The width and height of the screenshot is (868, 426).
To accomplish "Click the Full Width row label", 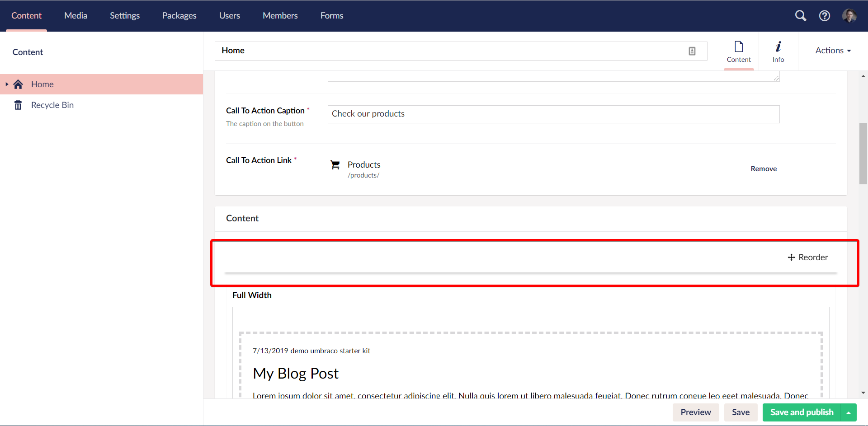I will 252,295.
